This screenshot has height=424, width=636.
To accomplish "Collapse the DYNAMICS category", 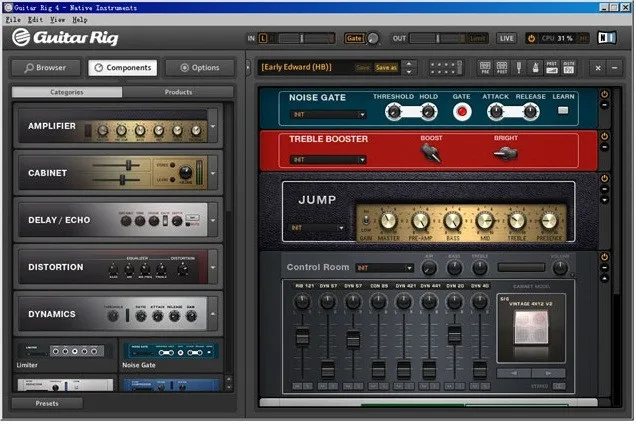I will 213,314.
